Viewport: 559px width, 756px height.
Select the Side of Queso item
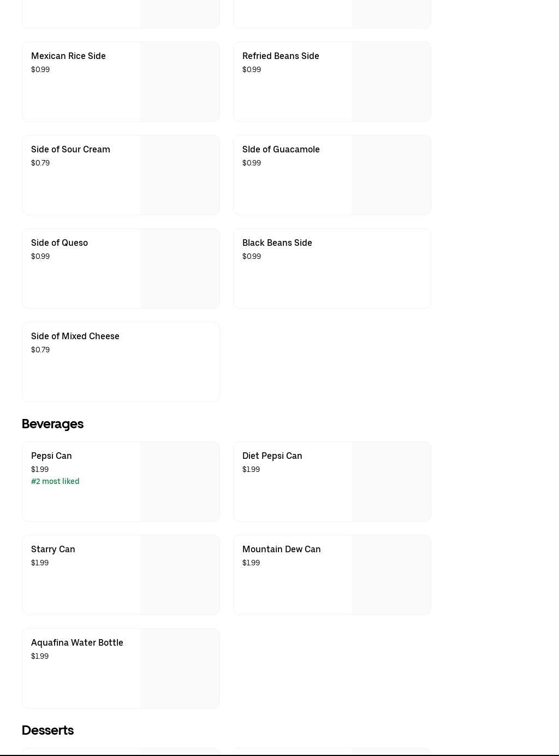click(60, 243)
